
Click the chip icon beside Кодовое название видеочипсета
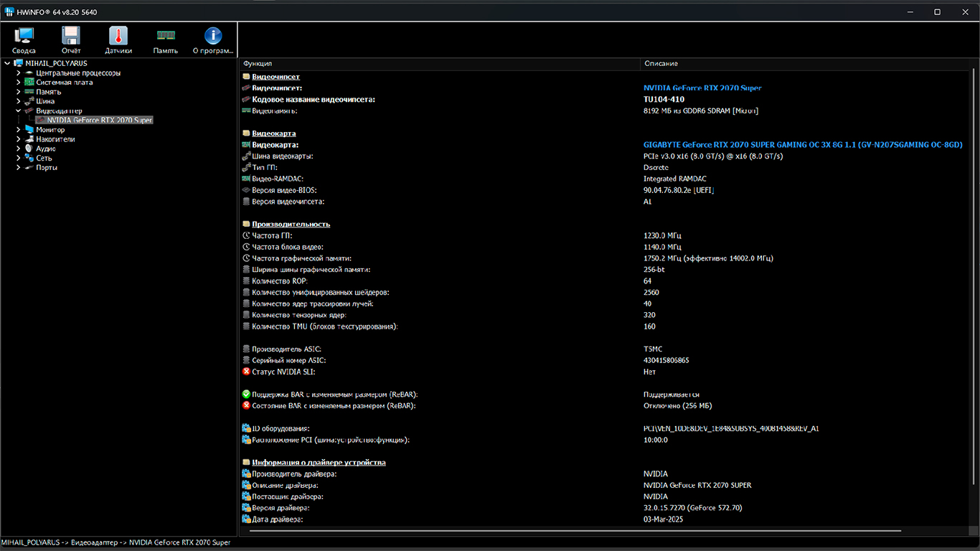click(246, 100)
